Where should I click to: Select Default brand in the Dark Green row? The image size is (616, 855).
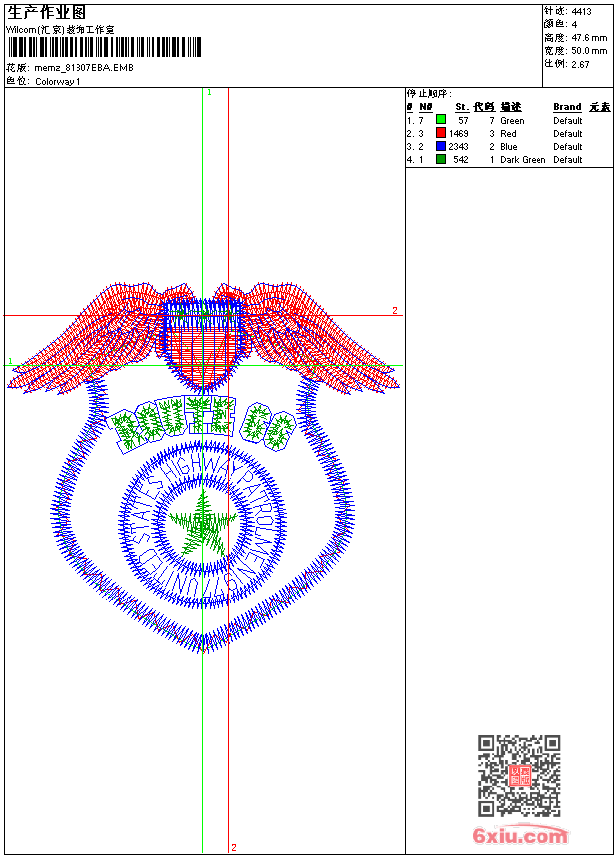[x=568, y=160]
